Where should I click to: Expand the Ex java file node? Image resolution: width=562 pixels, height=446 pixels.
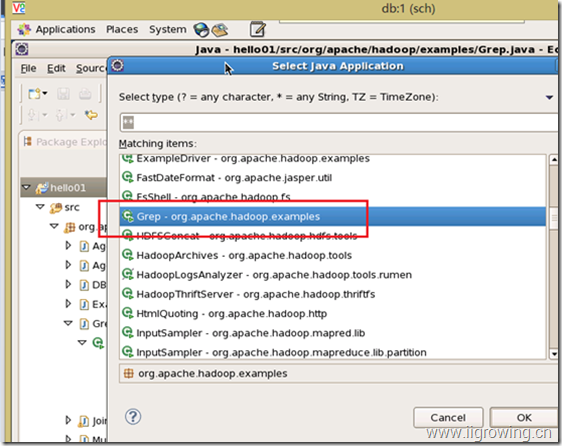point(68,304)
